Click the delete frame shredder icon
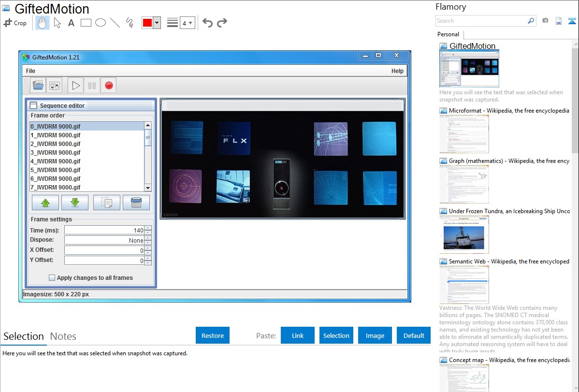Image resolution: width=579 pixels, height=392 pixels. tap(136, 203)
